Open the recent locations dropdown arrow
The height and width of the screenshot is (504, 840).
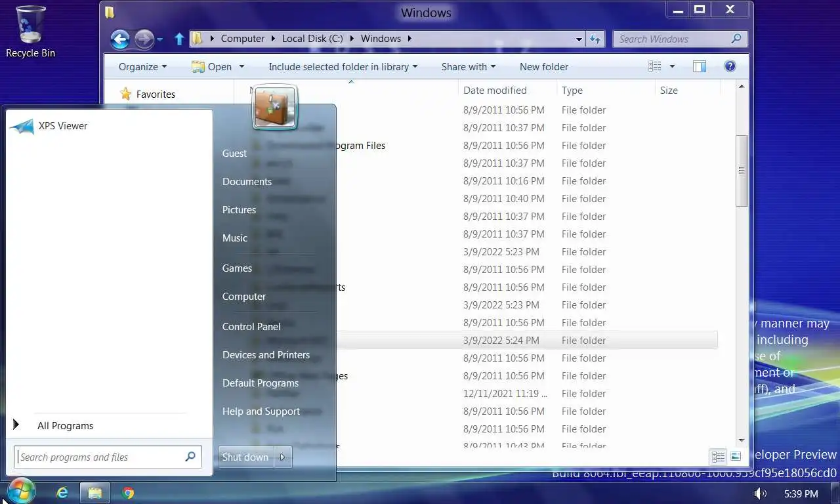159,40
